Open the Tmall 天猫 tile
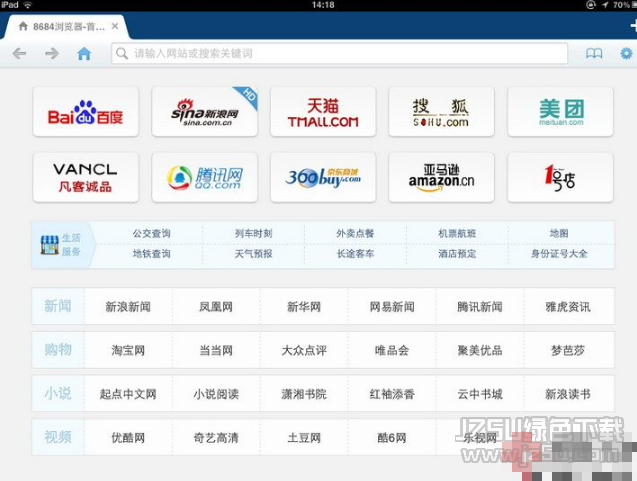Screen dimensions: 637x481 (323, 112)
